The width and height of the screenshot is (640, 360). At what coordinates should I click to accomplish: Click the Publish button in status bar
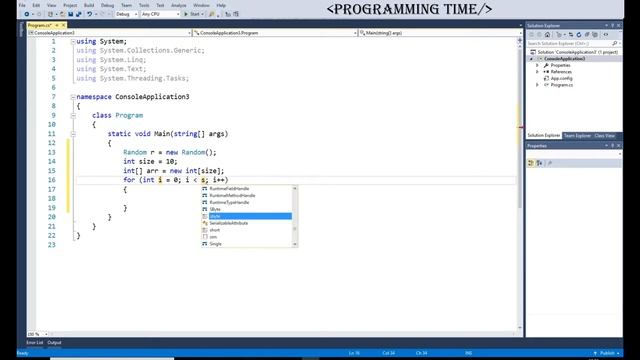[607, 353]
